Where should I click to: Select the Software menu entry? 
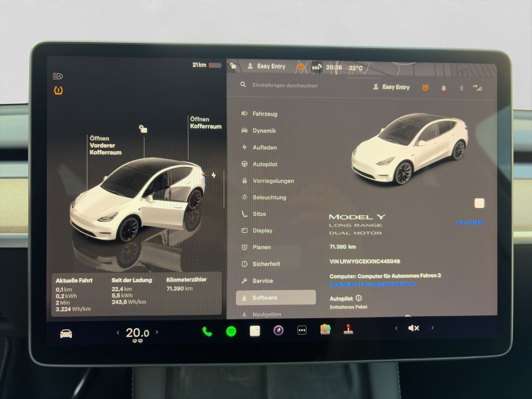tap(276, 298)
